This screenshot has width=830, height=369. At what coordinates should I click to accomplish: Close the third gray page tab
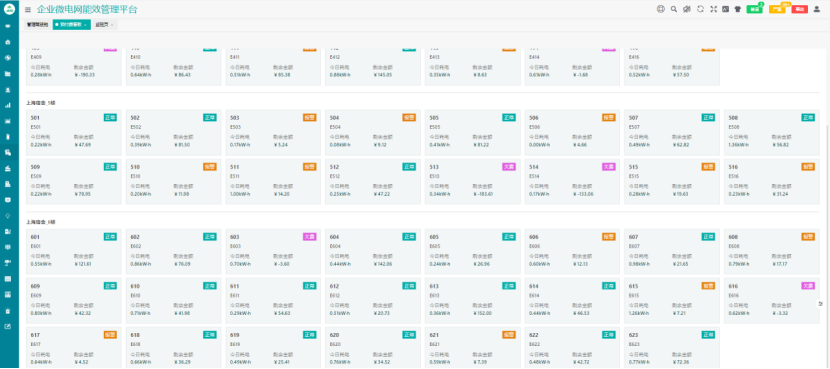pyautogui.click(x=112, y=25)
